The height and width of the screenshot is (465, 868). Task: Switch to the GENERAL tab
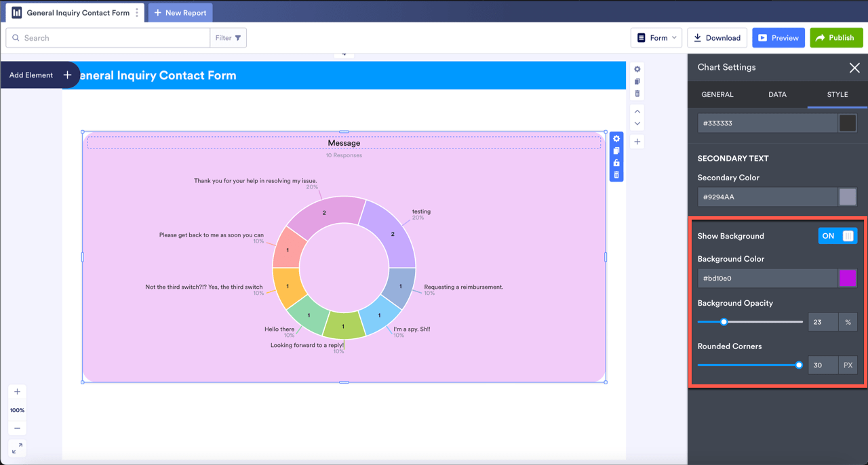[x=717, y=95]
